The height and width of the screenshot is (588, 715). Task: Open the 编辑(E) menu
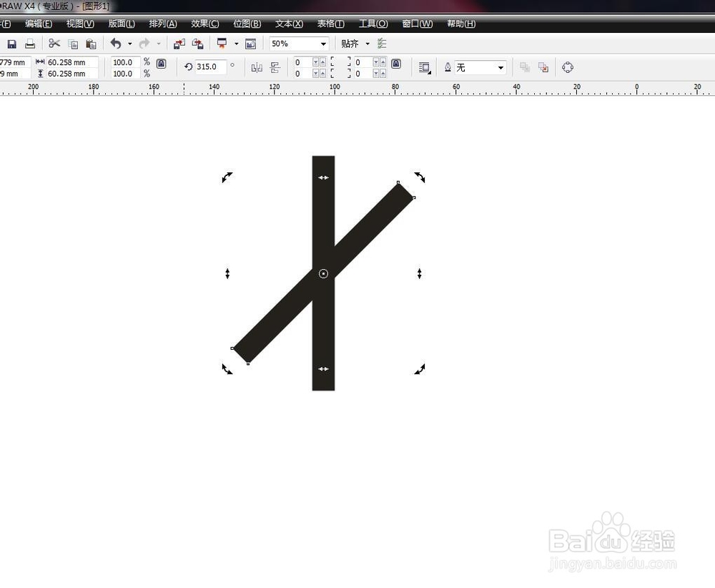pyautogui.click(x=39, y=24)
